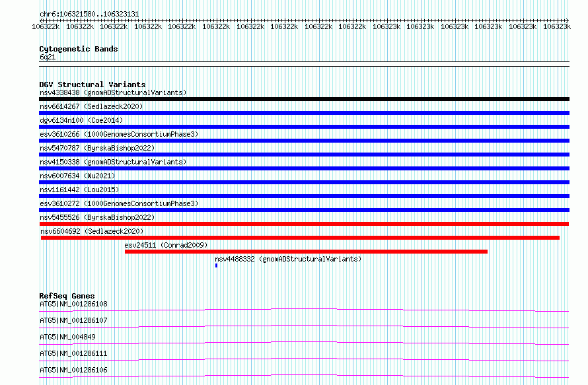Click the blue bar under nsv6614267

click(304, 113)
